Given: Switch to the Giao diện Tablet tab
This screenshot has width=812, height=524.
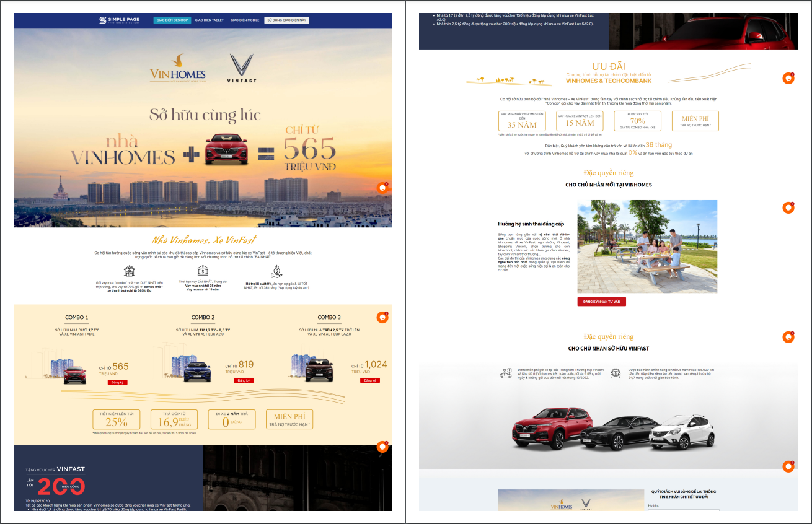Looking at the screenshot, I should click(209, 20).
